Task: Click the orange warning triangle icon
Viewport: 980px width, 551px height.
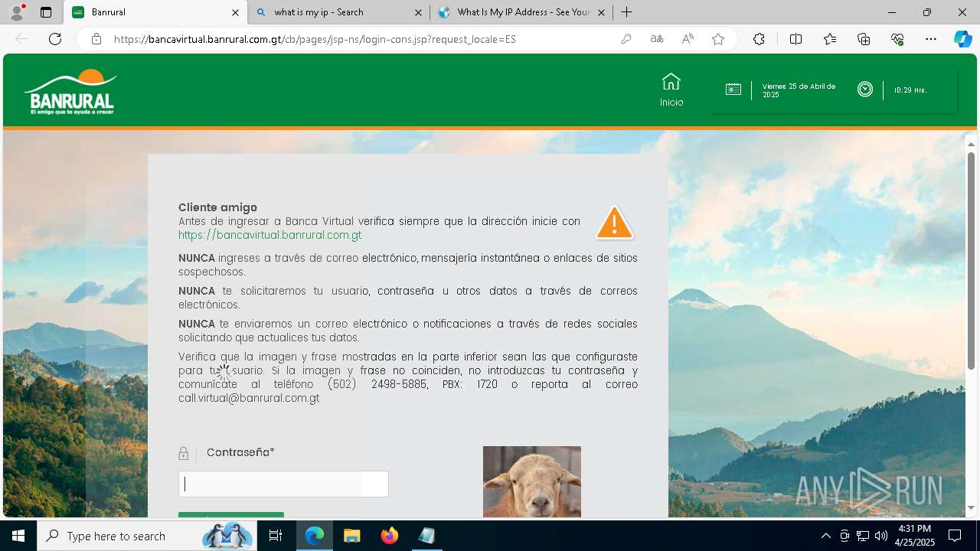Action: [x=615, y=223]
